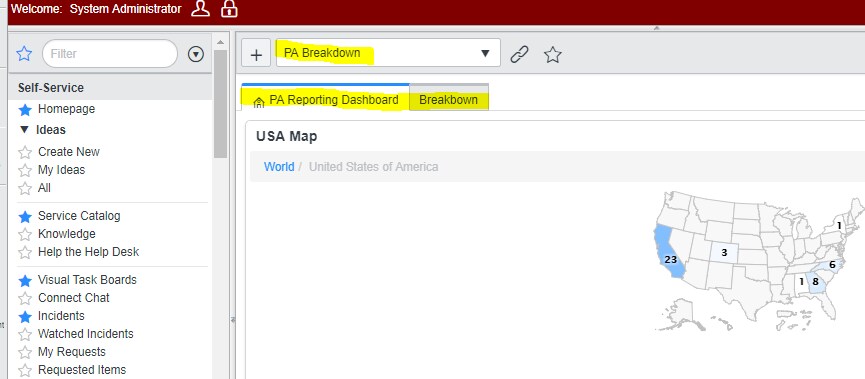Toggle the Requested Items favorite star
865x379 pixels.
point(25,370)
